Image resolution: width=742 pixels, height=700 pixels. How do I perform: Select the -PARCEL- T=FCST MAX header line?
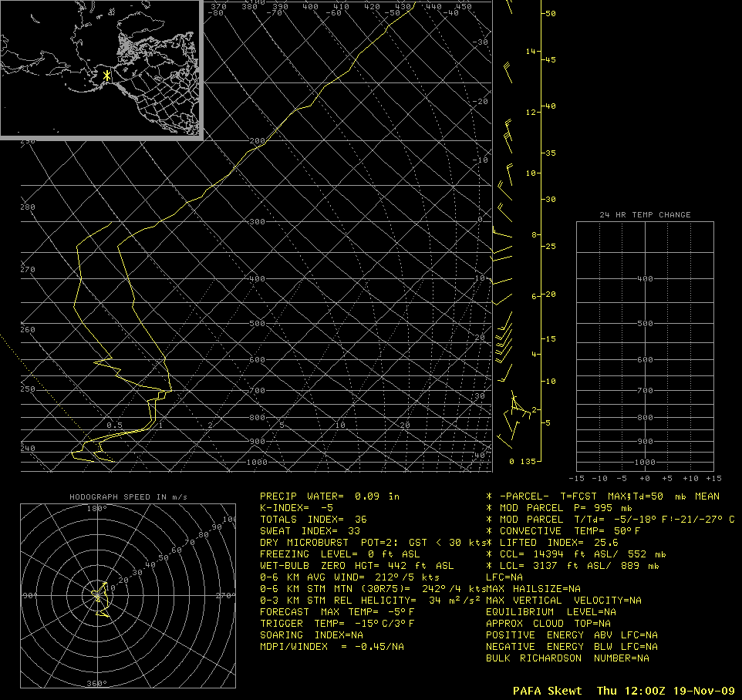coord(603,496)
